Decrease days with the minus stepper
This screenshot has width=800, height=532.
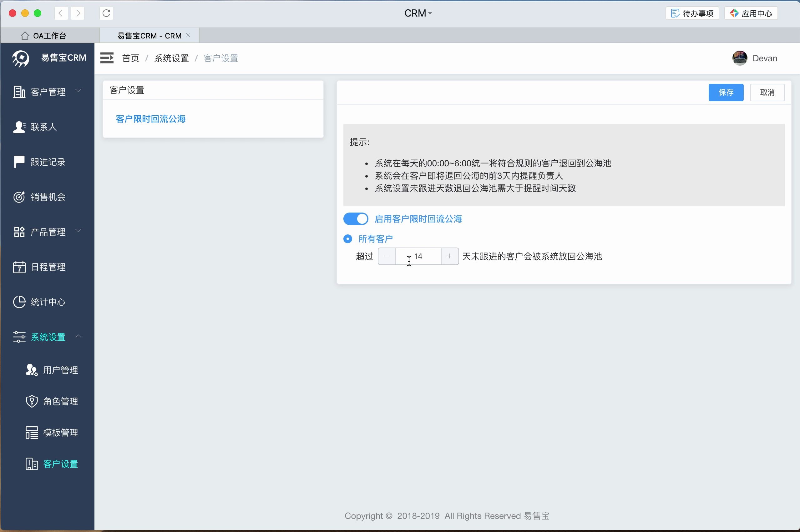click(387, 256)
